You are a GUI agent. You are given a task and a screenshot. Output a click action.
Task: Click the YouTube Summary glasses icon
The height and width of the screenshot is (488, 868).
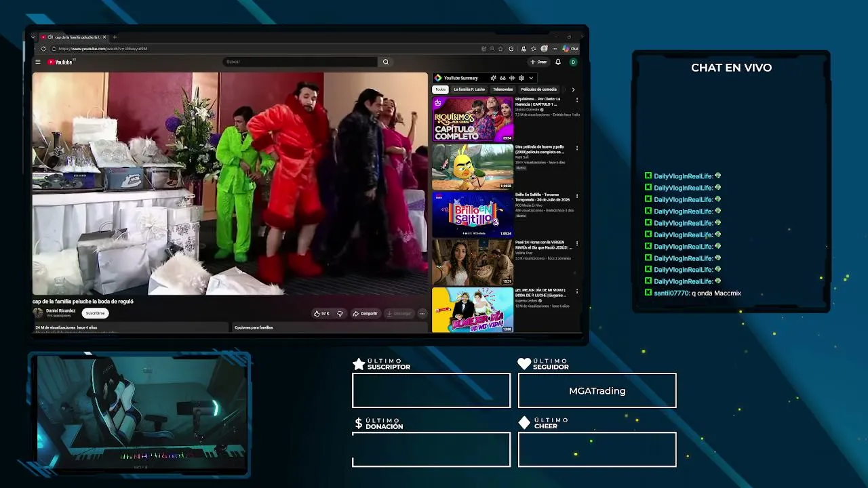tap(502, 78)
